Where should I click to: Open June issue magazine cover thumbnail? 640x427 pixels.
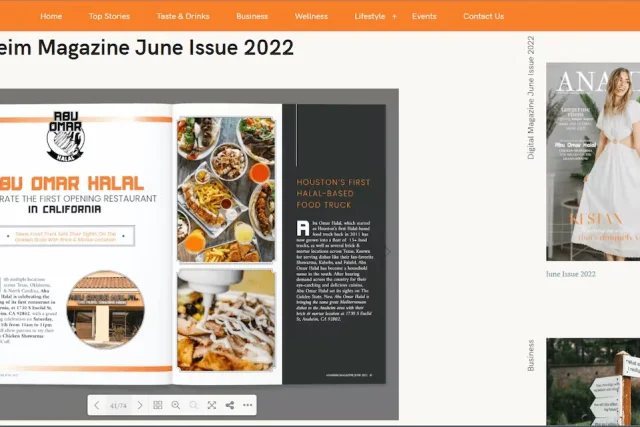tap(593, 162)
